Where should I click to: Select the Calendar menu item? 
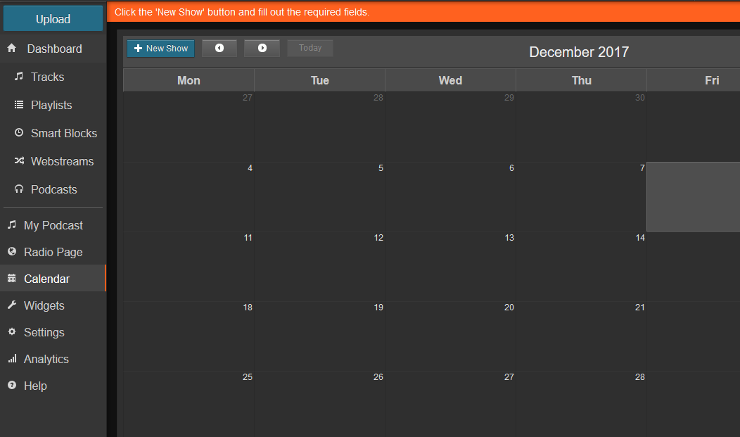click(x=47, y=279)
